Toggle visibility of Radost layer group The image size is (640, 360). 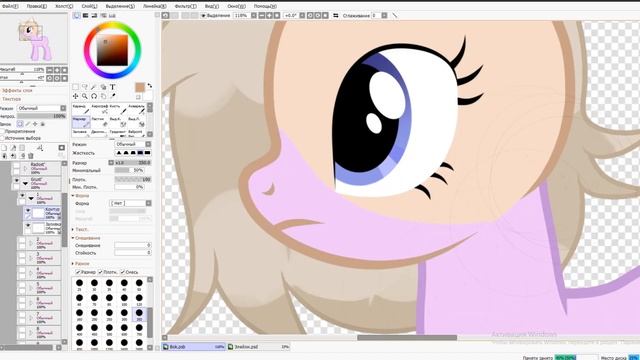click(x=16, y=166)
